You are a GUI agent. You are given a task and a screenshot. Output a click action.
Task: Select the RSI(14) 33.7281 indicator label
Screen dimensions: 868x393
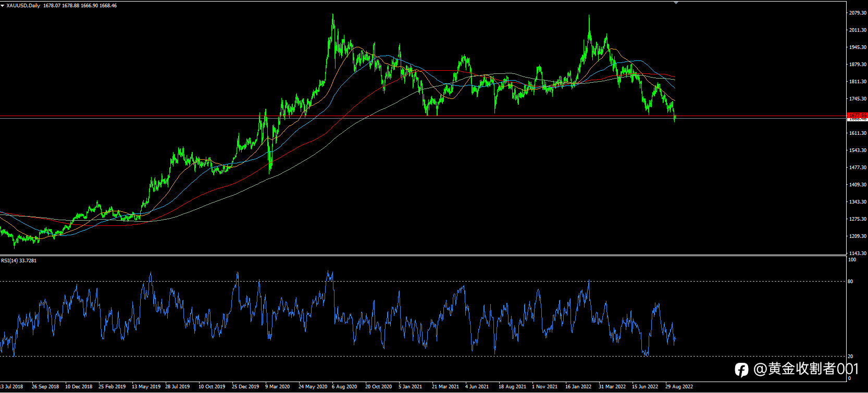pyautogui.click(x=19, y=260)
